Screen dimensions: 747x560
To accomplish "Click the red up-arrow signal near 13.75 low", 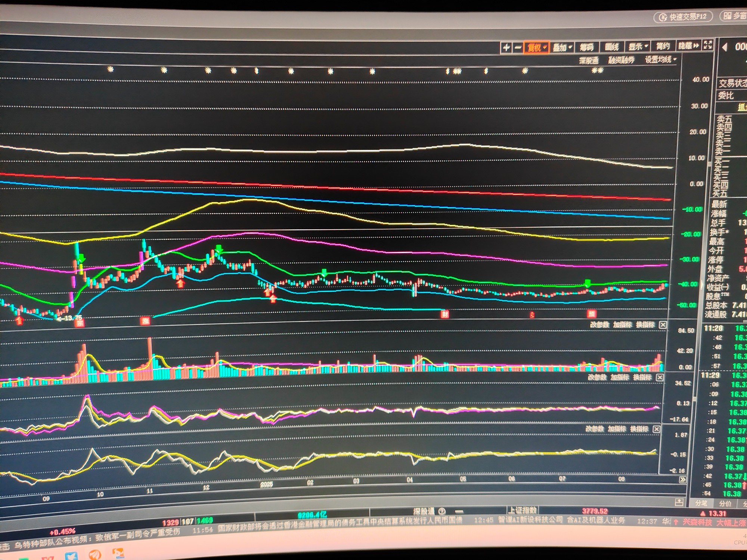I will pyautogui.click(x=19, y=321).
